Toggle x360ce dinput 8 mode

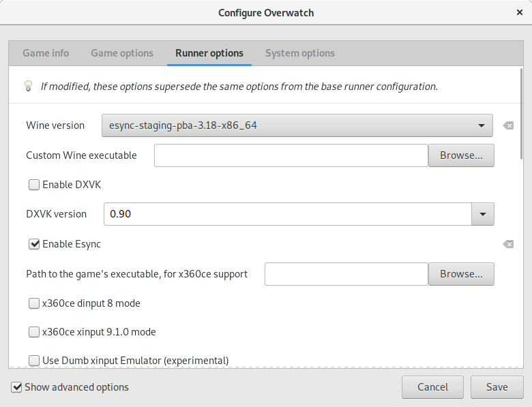pyautogui.click(x=34, y=303)
